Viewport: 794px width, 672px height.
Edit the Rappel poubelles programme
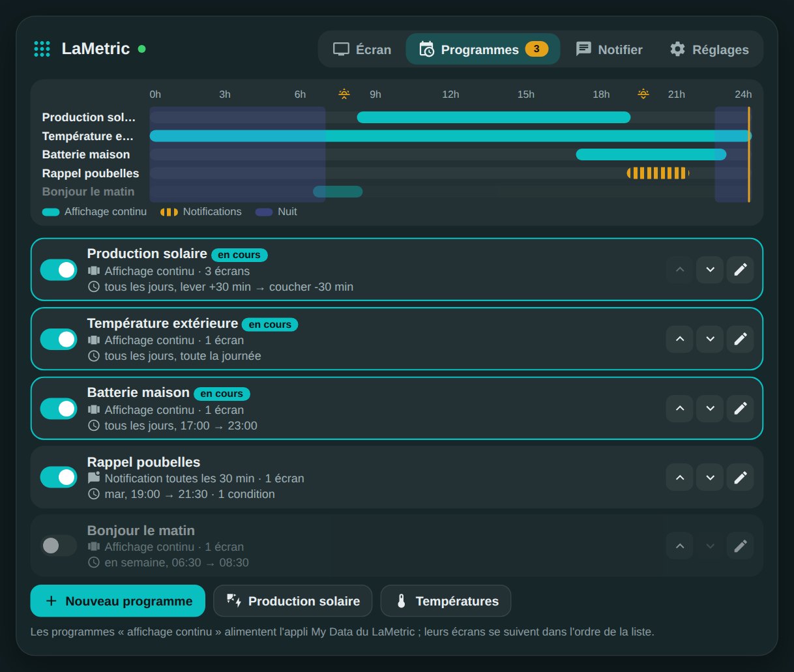(x=741, y=478)
